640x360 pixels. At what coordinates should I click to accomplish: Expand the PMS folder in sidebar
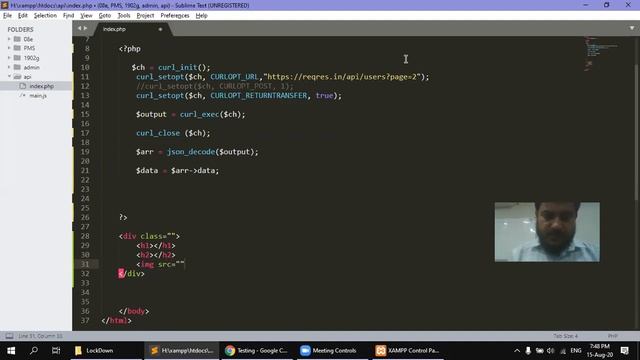point(9,48)
